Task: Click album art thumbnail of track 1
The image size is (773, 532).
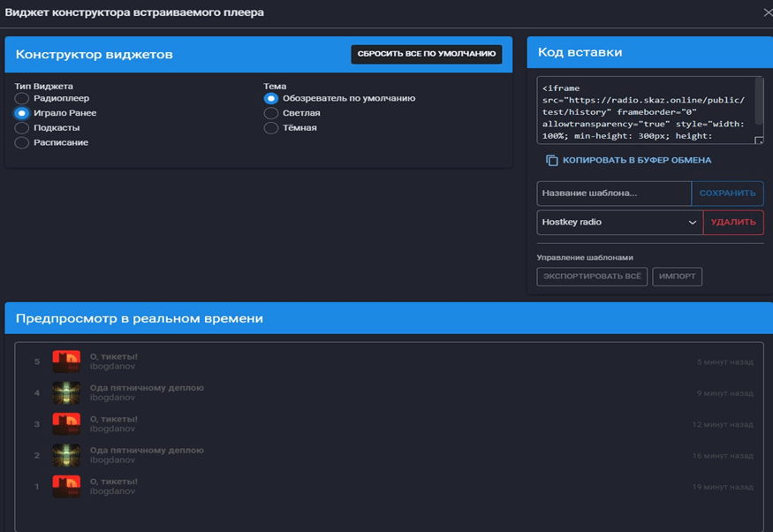Action: pyautogui.click(x=66, y=486)
